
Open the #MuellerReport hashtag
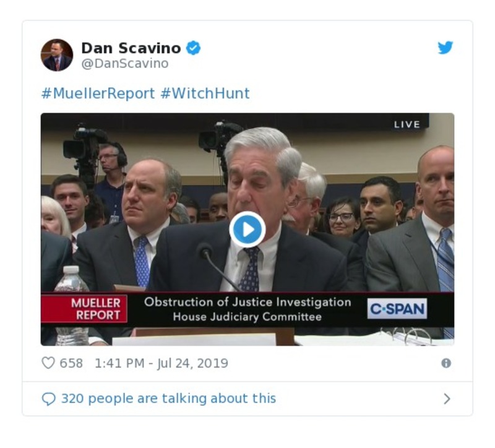(98, 93)
